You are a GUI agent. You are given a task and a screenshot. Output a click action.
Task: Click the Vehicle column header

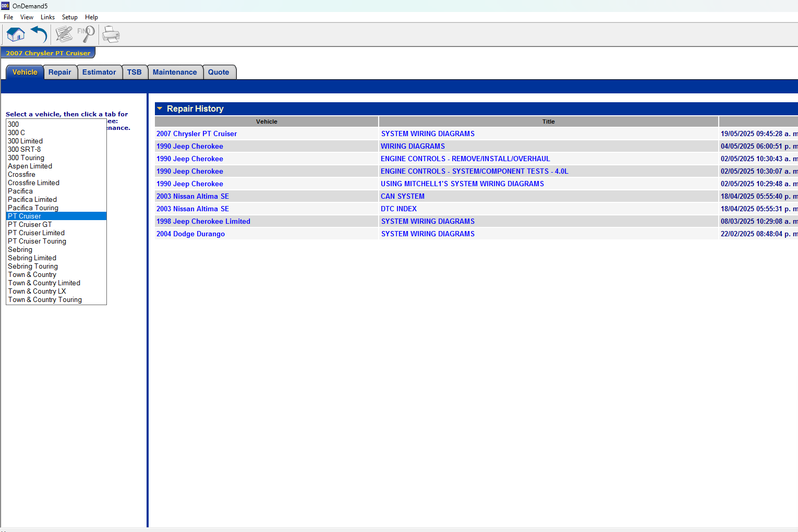point(267,122)
